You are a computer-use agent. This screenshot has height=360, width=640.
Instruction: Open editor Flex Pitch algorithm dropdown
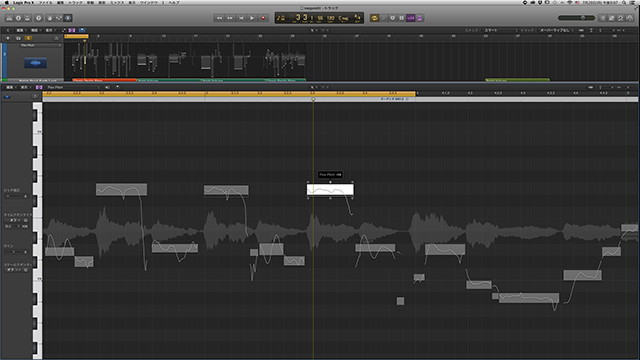click(x=73, y=87)
